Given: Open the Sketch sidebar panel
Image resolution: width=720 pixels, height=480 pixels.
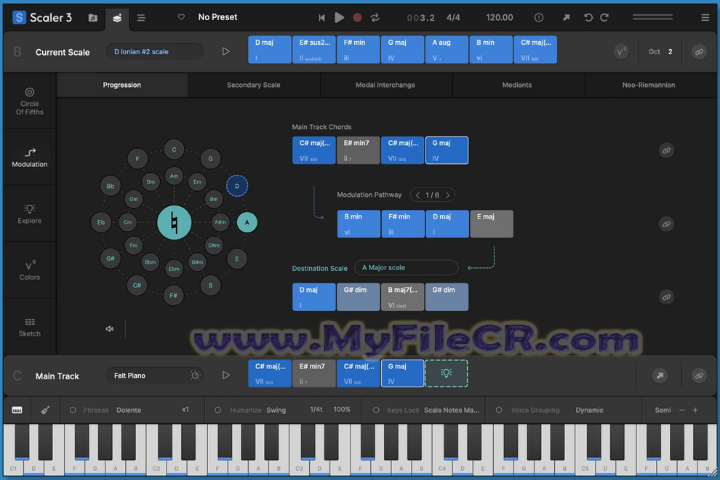Looking at the screenshot, I should [x=29, y=327].
